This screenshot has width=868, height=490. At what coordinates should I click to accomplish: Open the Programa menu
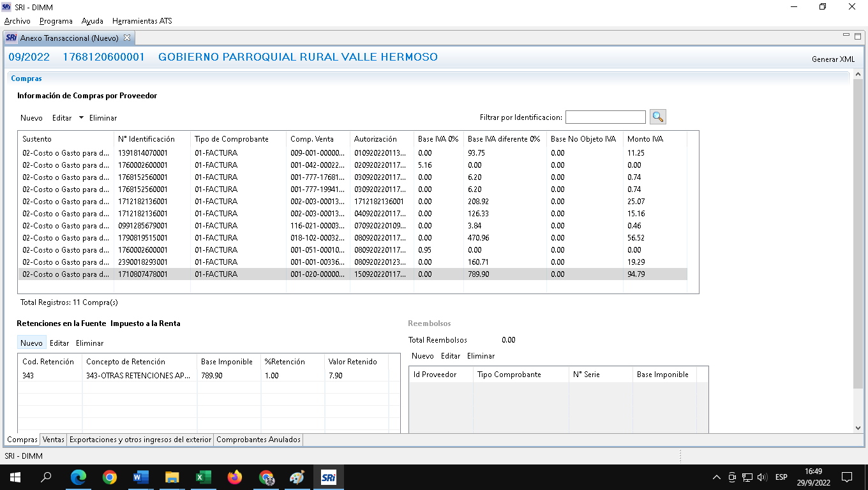(x=56, y=21)
